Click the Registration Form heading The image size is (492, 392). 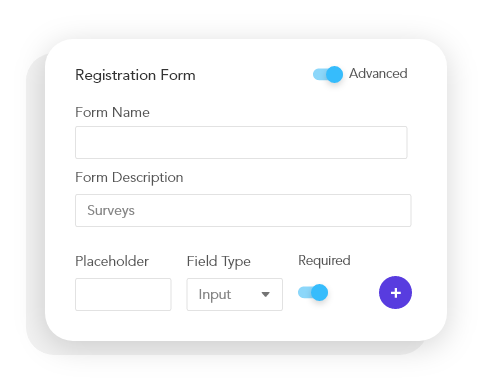tap(135, 75)
